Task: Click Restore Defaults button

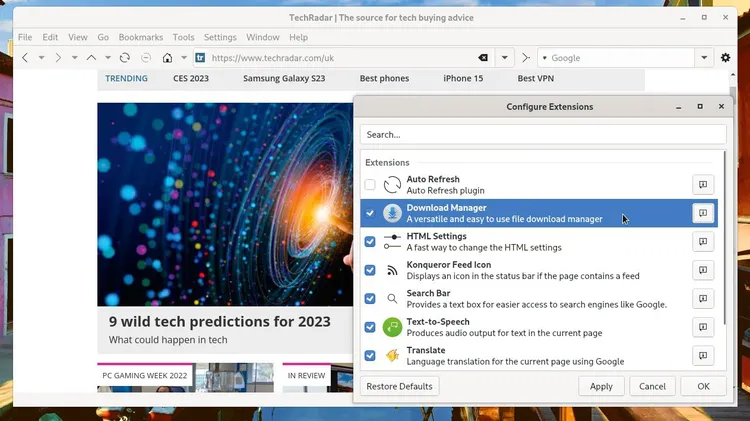Action: [399, 386]
